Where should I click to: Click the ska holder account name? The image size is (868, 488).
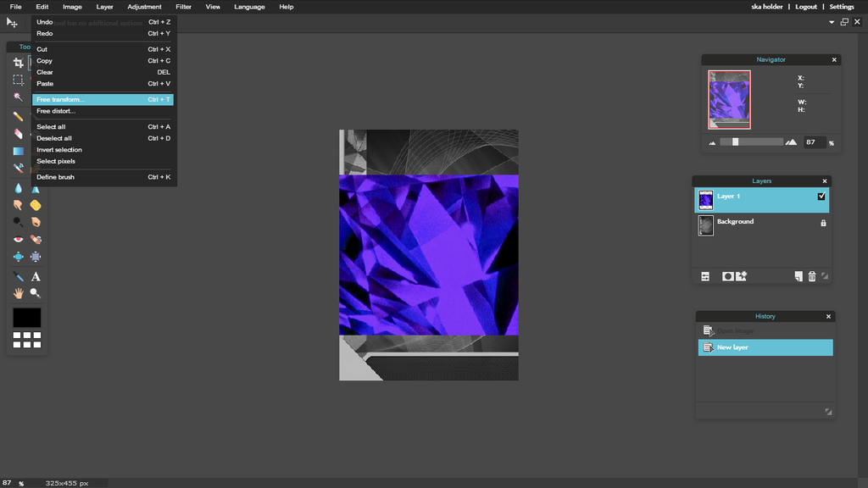pyautogui.click(x=766, y=7)
